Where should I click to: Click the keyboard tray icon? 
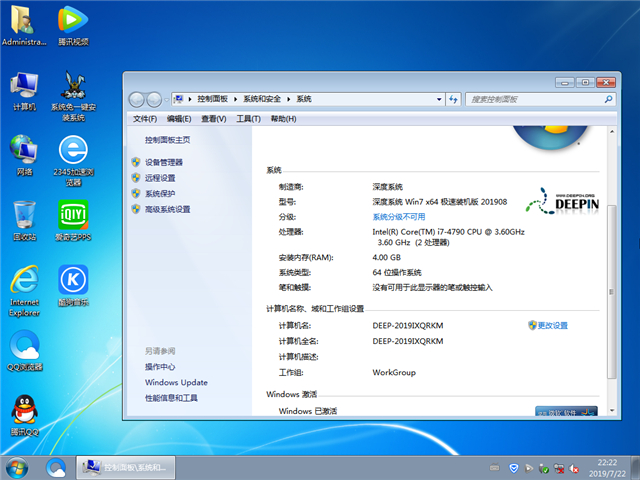click(494, 468)
